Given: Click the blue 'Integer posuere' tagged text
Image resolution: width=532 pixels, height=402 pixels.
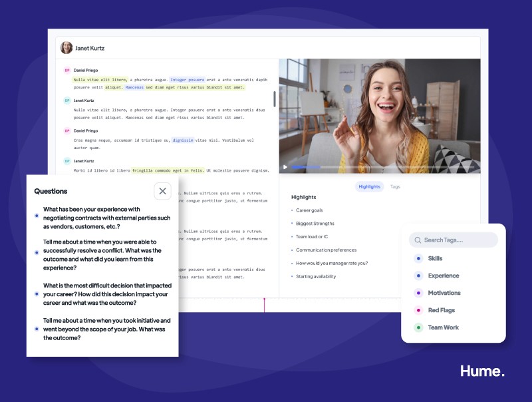Looking at the screenshot, I should click(188, 80).
